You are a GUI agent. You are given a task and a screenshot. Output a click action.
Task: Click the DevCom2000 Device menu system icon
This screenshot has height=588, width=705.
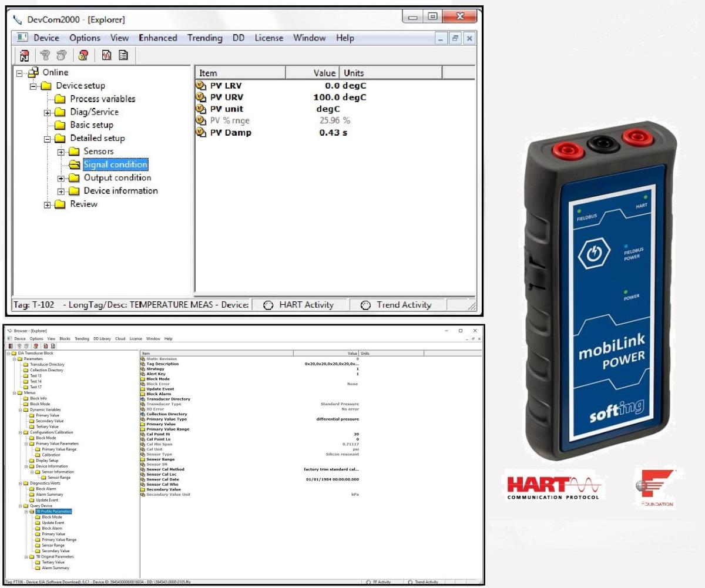23,38
